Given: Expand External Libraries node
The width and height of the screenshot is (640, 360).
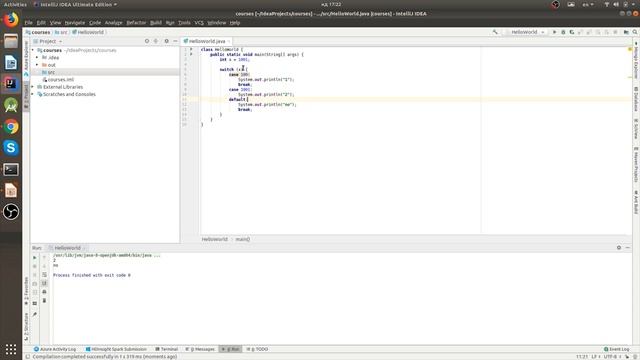Looking at the screenshot, I should tap(33, 87).
